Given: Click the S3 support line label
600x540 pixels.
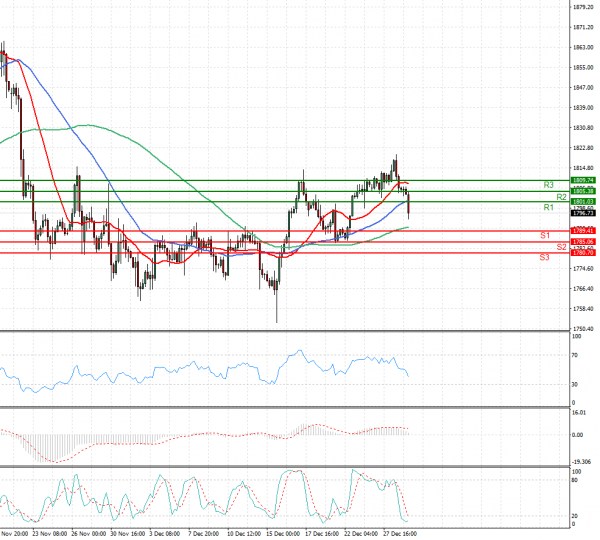Looking at the screenshot, I should (x=545, y=257).
